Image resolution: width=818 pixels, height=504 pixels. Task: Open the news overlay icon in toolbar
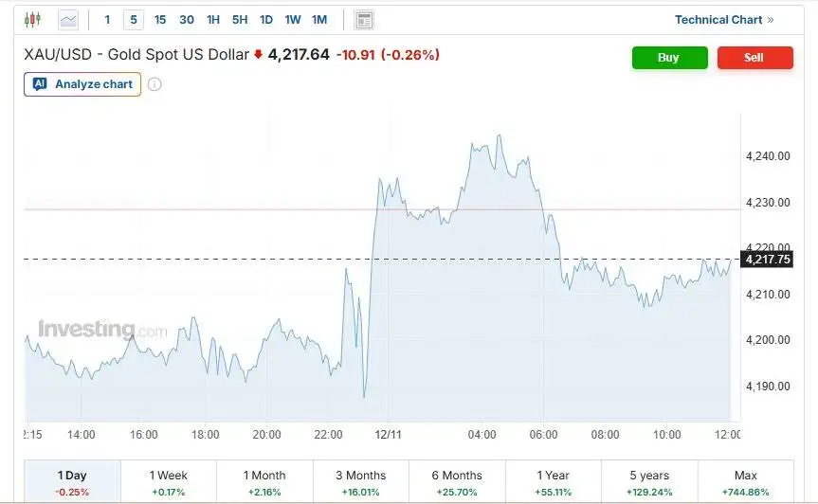tap(364, 20)
